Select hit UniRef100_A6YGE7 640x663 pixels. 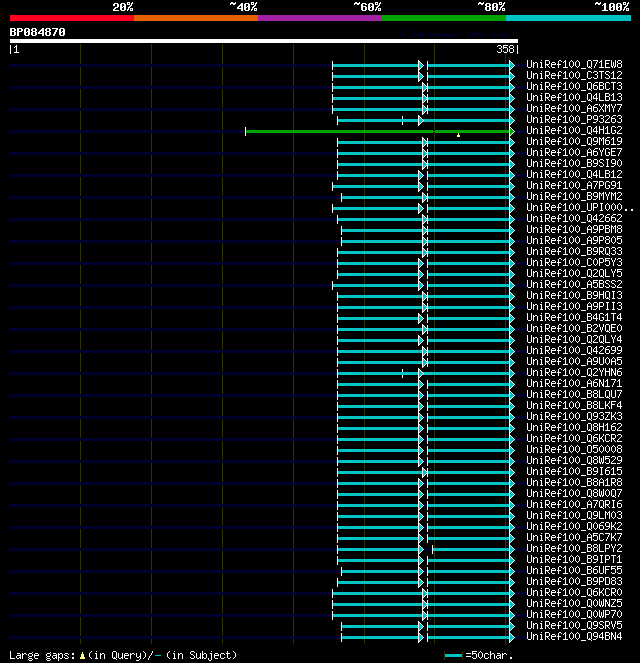coord(574,152)
